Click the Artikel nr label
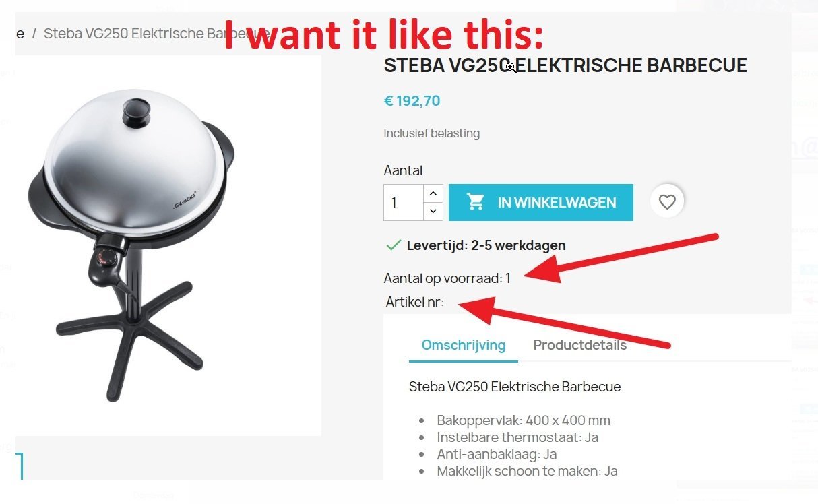 click(415, 302)
